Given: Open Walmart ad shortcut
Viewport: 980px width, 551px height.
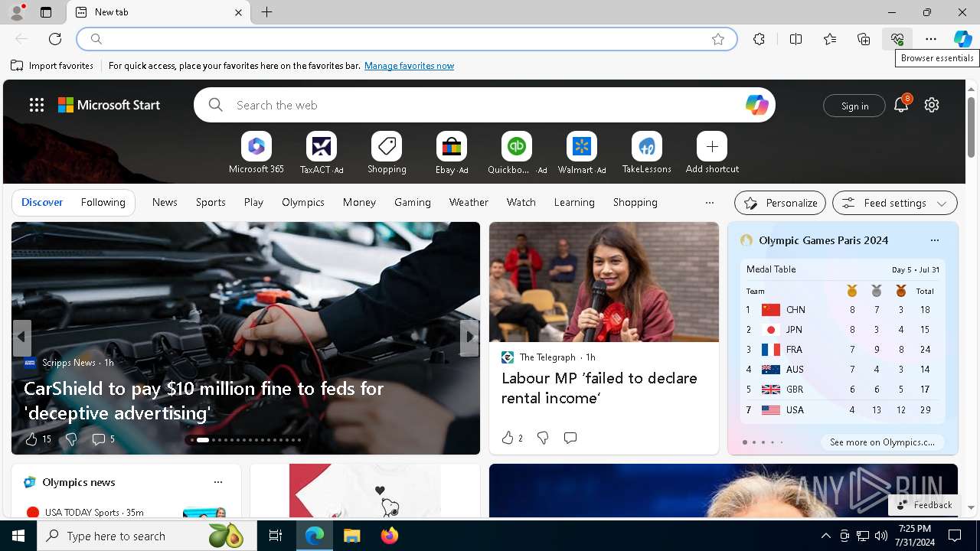Looking at the screenshot, I should (582, 153).
